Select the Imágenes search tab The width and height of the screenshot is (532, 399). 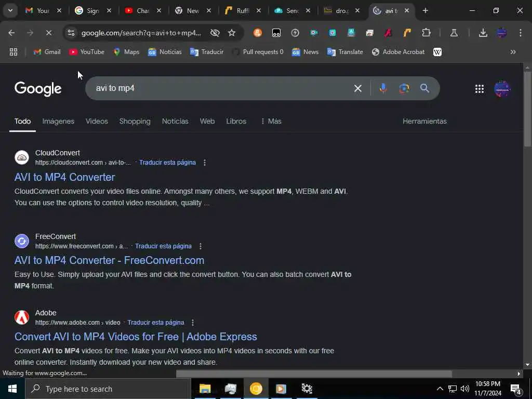pyautogui.click(x=58, y=121)
